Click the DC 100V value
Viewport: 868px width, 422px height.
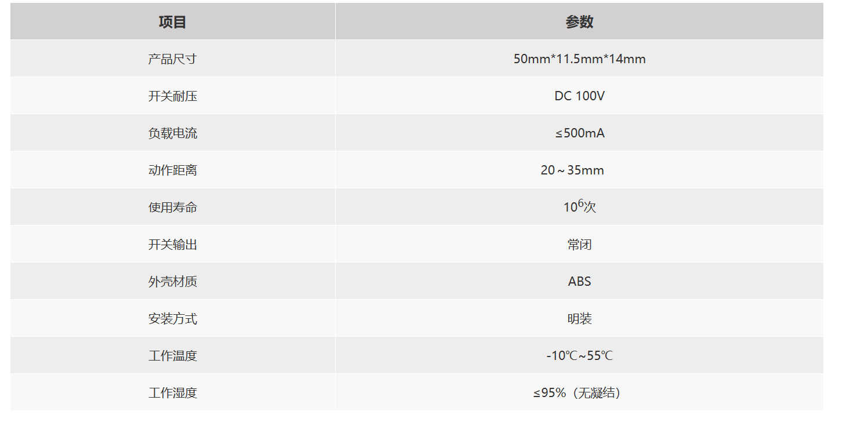click(x=579, y=96)
